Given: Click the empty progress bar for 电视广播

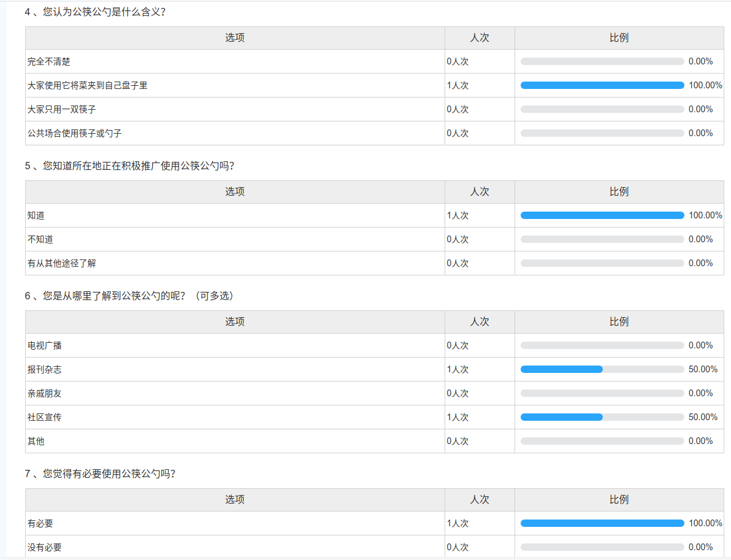Looking at the screenshot, I should pyautogui.click(x=602, y=345).
